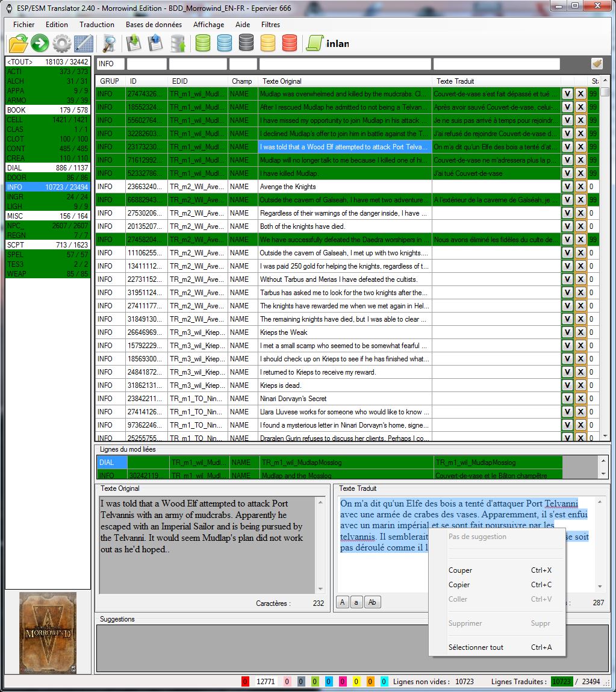This screenshot has width=616, height=692.
Task: Click the blue ruler blueprint toolbar icon
Action: tap(84, 44)
